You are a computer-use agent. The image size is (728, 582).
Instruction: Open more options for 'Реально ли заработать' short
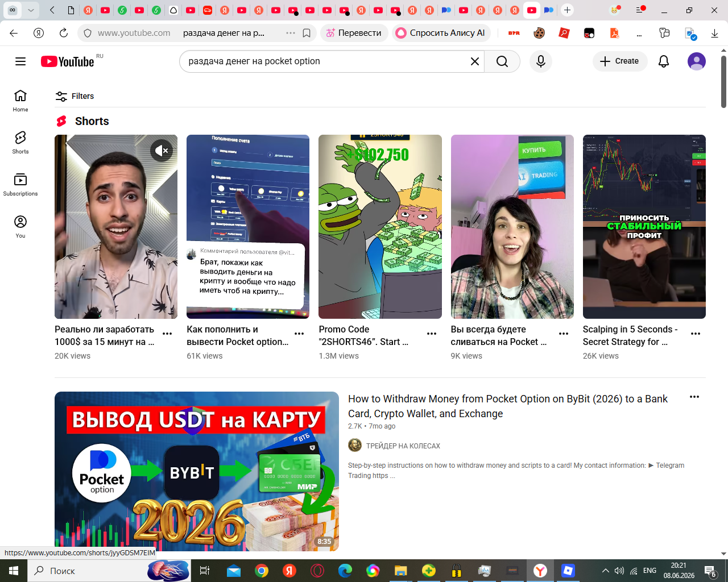[167, 334]
